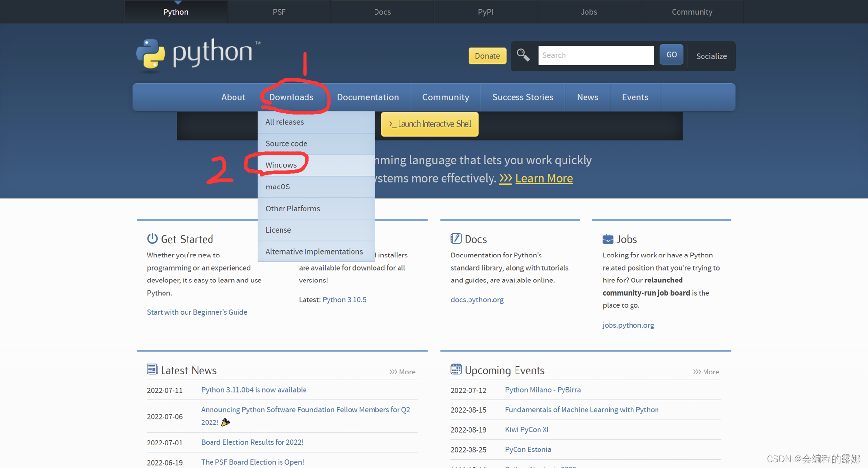
Task: Click the magnifying glass search icon
Action: (523, 55)
